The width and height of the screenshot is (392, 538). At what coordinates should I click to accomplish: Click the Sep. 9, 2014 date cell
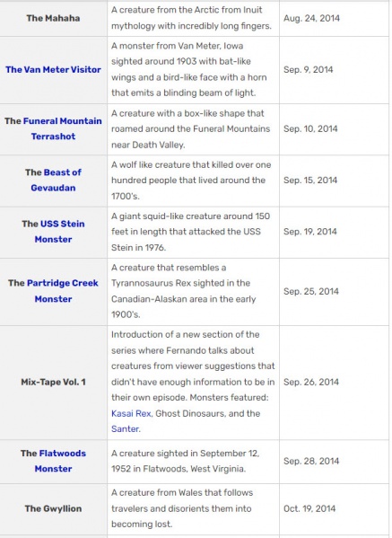[334, 70]
